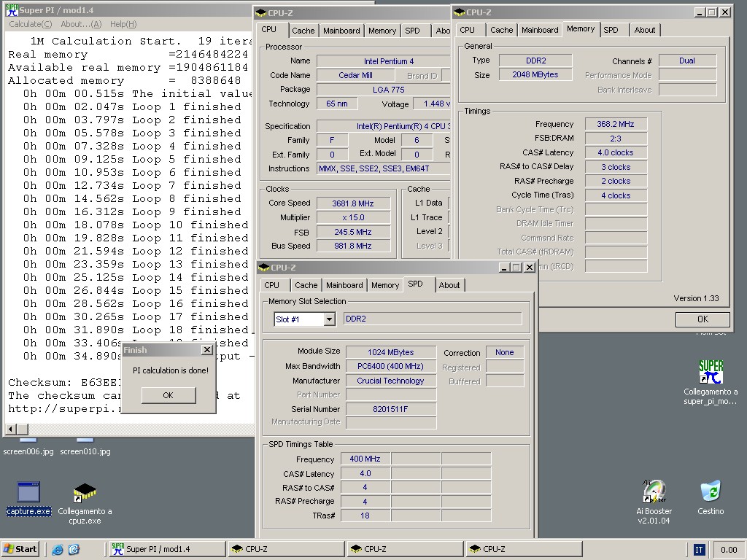This screenshot has width=747, height=560.
Task: Select About tab in CPU-Z Memory window
Action: [x=645, y=30]
